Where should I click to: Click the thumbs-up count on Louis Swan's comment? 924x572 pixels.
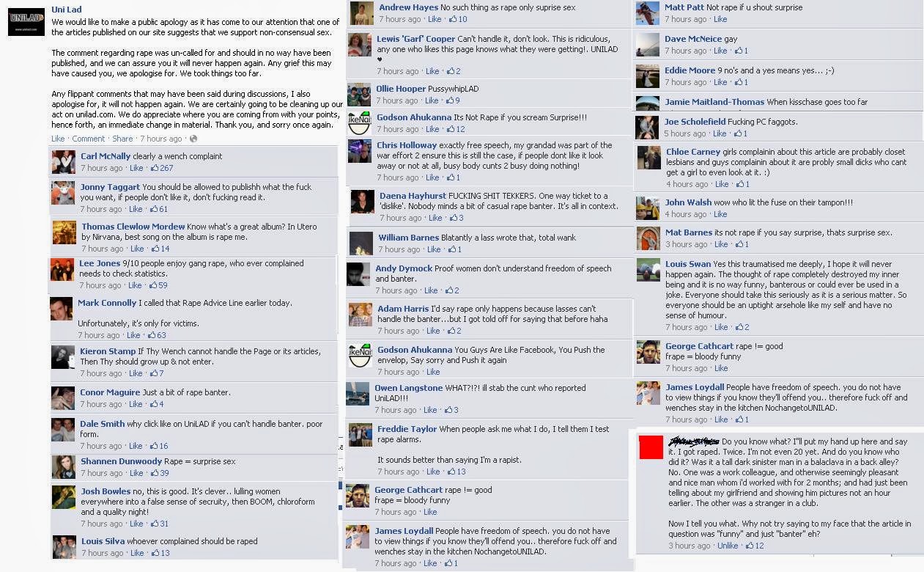[742, 328]
